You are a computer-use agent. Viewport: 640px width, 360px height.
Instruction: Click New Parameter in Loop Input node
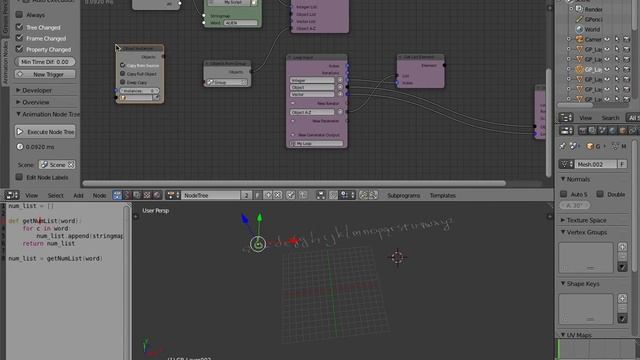[325, 121]
